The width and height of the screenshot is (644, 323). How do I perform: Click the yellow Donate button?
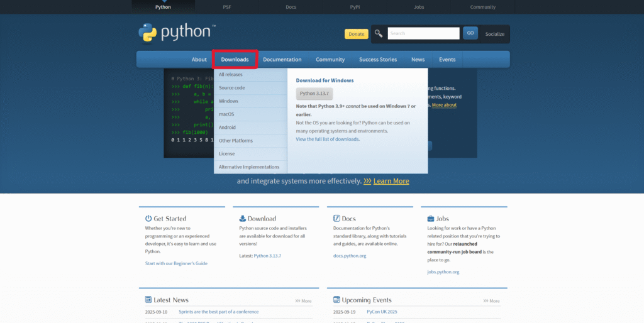point(356,34)
